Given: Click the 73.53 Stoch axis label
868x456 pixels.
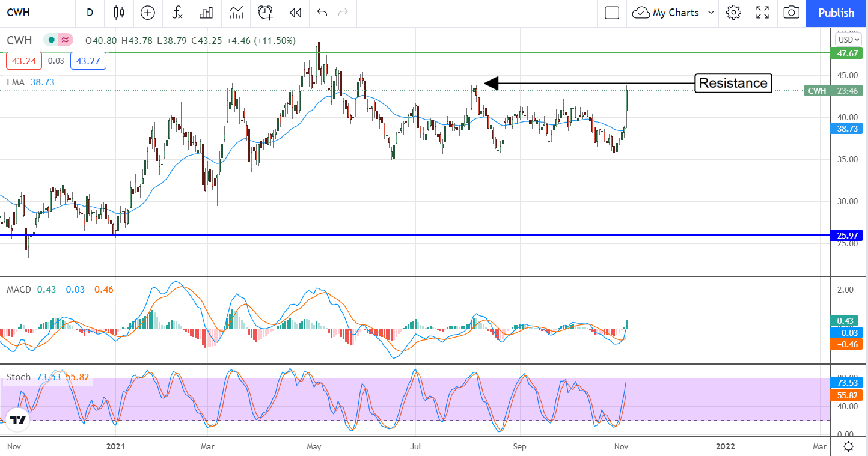Looking at the screenshot, I should pos(847,383).
